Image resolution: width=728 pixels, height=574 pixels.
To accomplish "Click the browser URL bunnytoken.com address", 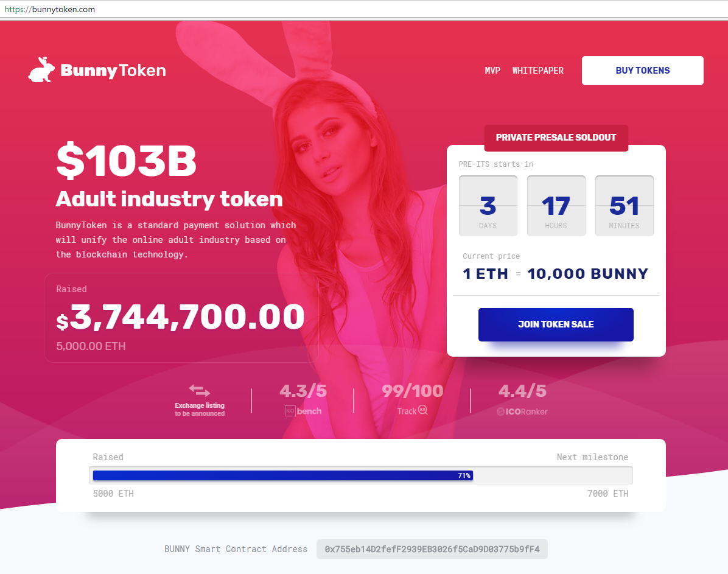I will (50, 9).
